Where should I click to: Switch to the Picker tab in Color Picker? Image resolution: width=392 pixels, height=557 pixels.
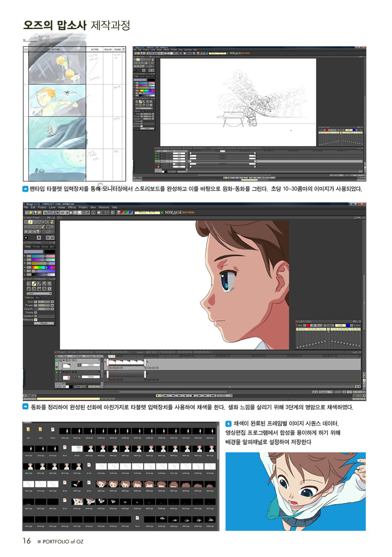point(36,247)
